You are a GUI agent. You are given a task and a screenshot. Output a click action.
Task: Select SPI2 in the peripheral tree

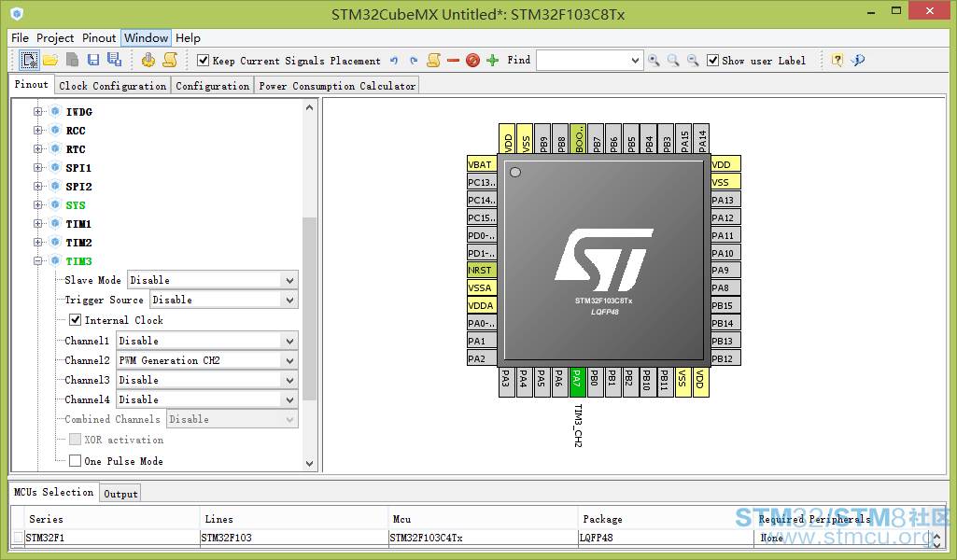pyautogui.click(x=78, y=187)
